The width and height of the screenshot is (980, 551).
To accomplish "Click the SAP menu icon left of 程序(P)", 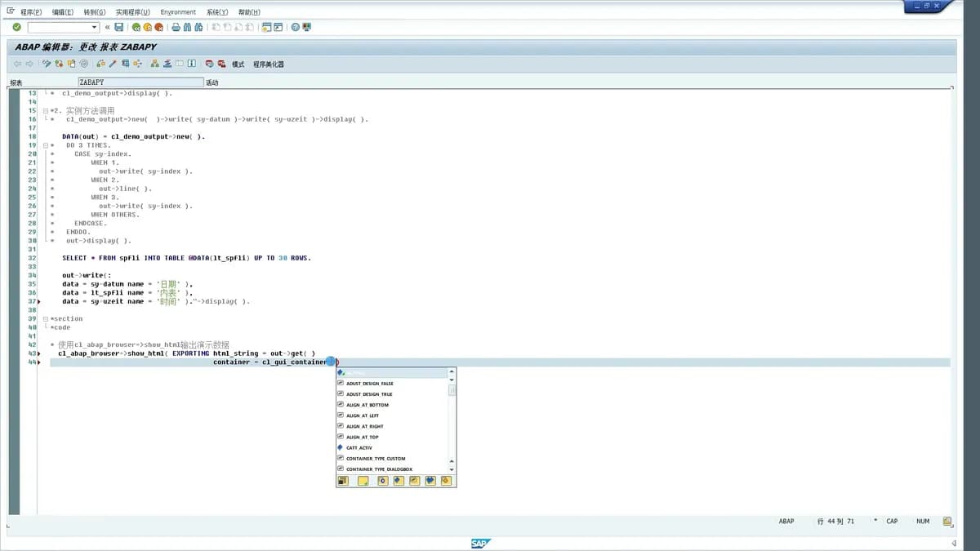I will (11, 11).
